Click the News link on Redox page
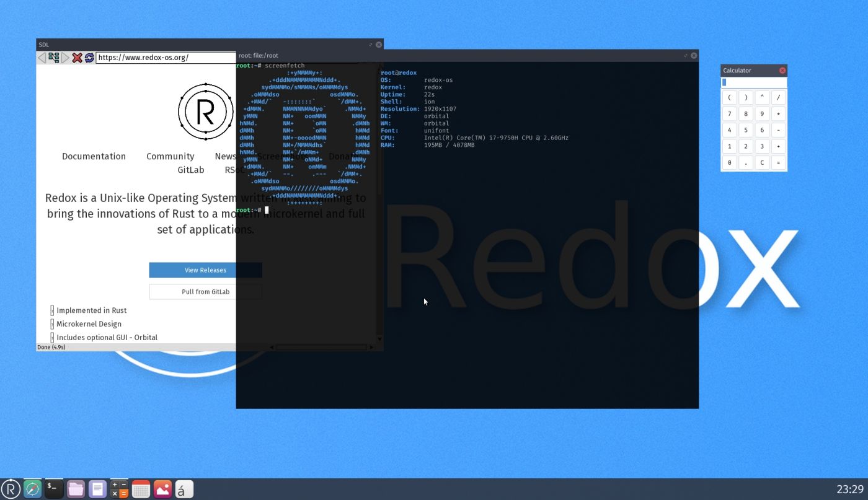This screenshot has width=868, height=500. pos(225,156)
